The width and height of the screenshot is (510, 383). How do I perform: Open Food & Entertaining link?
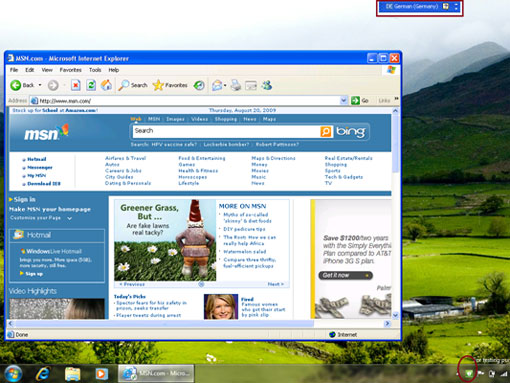tap(202, 158)
